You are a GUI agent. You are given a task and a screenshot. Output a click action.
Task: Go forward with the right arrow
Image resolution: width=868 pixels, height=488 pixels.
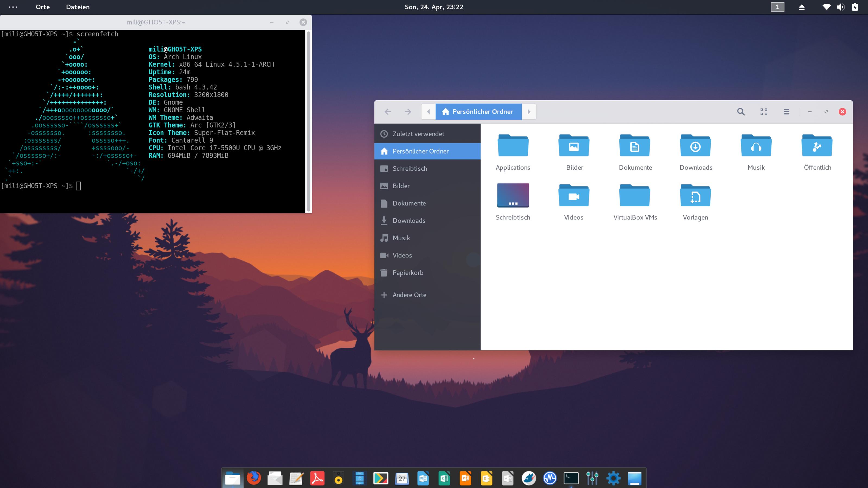pos(408,112)
